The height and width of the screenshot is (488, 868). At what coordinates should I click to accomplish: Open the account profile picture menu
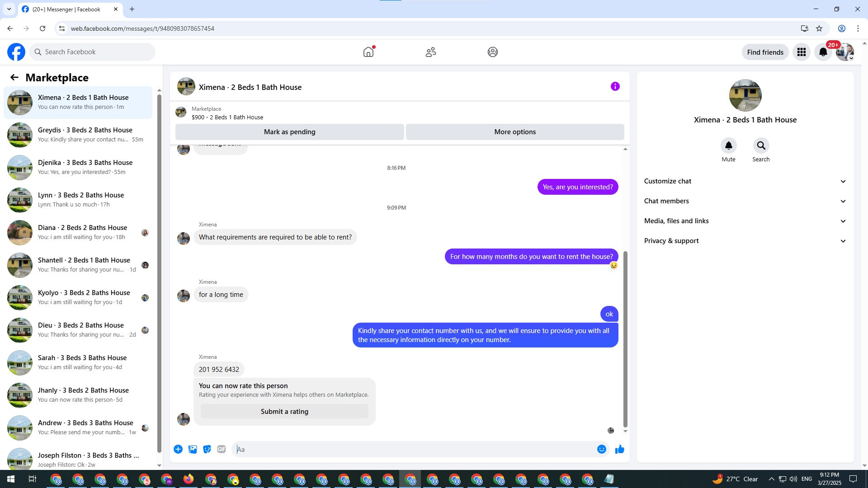pos(844,52)
